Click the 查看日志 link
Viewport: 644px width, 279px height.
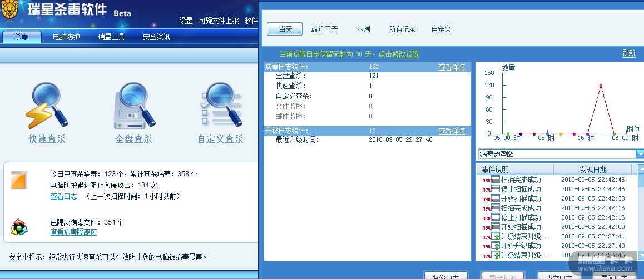pyautogui.click(x=63, y=197)
